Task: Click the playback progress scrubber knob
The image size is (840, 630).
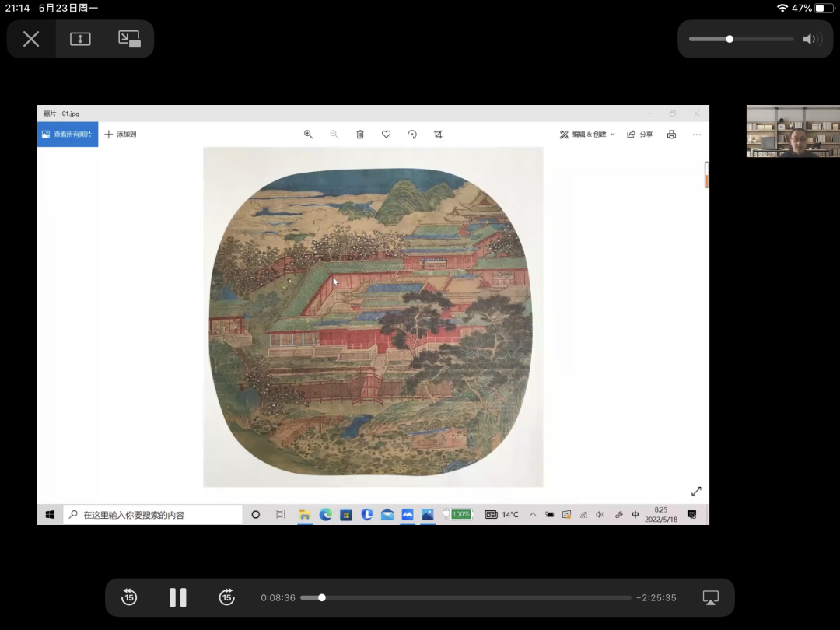Action: (x=321, y=597)
